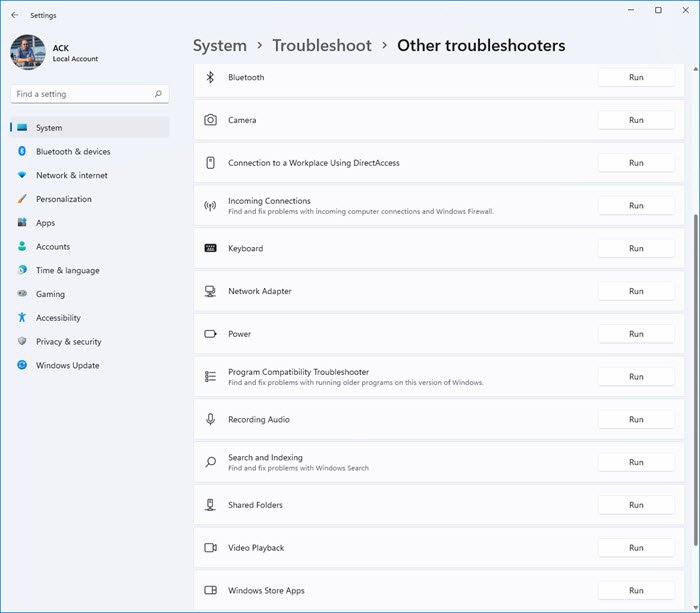Click the Find a setting search box
Viewport: 700px width, 613px height.
pyautogui.click(x=82, y=94)
